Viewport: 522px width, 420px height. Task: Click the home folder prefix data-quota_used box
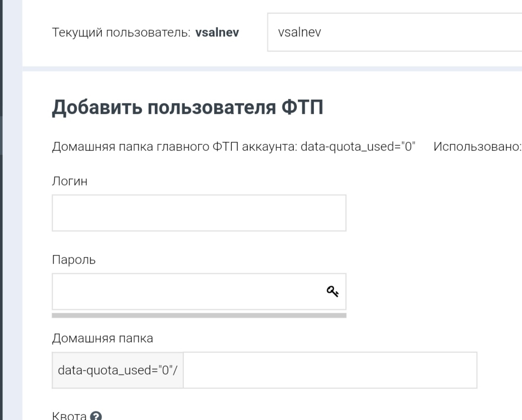click(117, 370)
